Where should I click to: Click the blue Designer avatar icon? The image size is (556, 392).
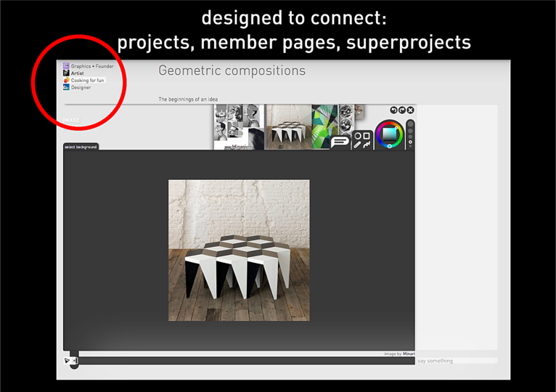pyautogui.click(x=66, y=87)
